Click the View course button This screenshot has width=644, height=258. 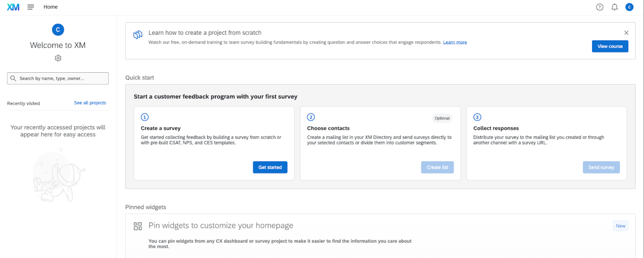pyautogui.click(x=610, y=46)
